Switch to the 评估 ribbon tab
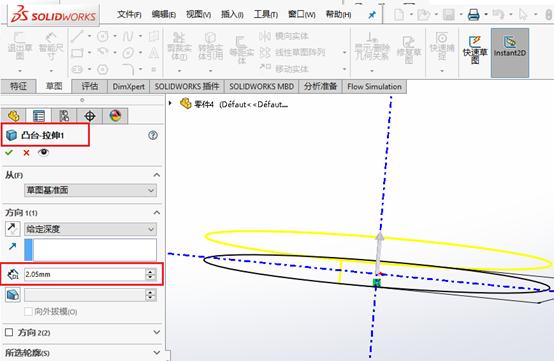Image resolution: width=554 pixels, height=361 pixels. tap(90, 86)
